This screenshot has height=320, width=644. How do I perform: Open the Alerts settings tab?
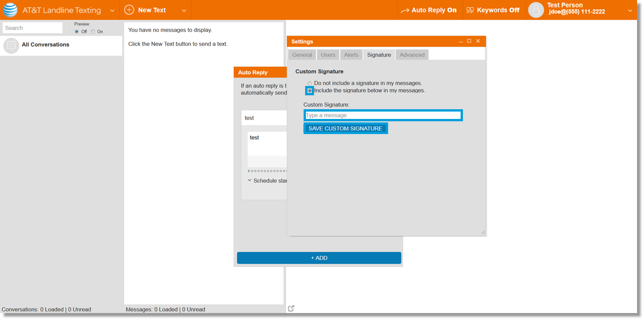point(351,55)
